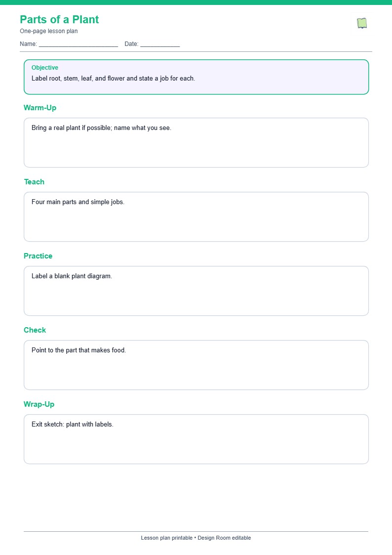Click the Point to the part box
The height and width of the screenshot is (555, 392).
click(x=196, y=365)
